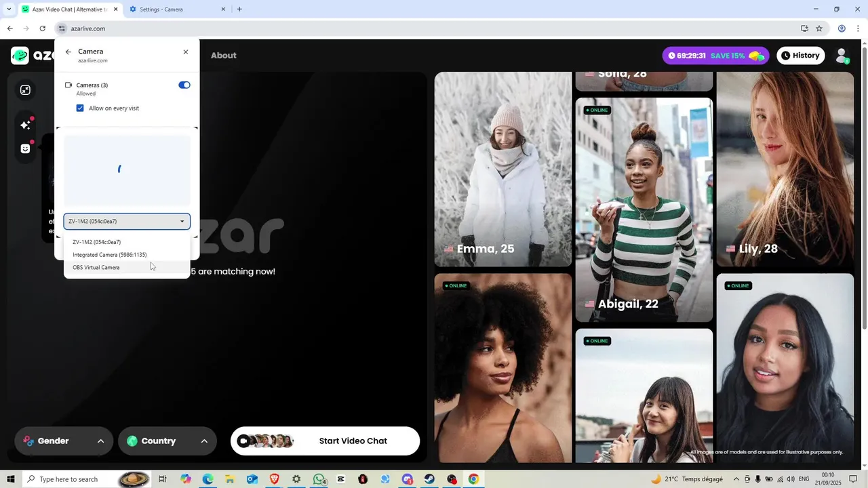Open Task View in taskbar
This screenshot has height=488, width=868.
[163, 479]
